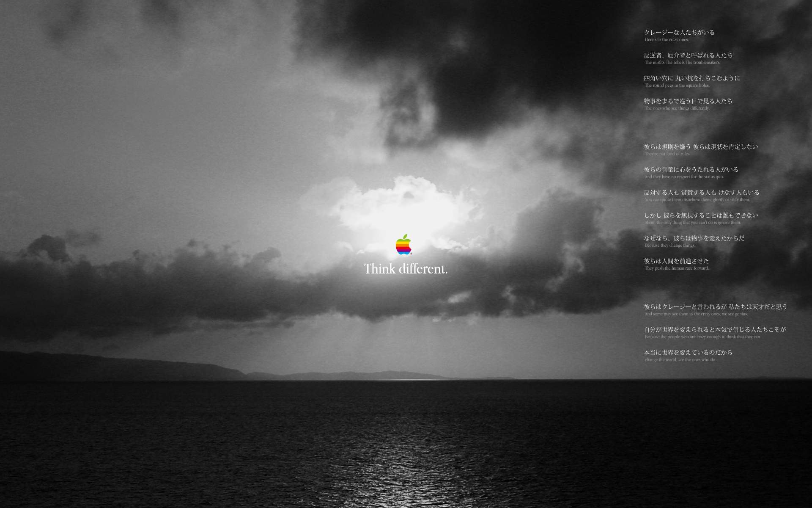This screenshot has width=812, height=508.
Task: Click 'change the world, are the ones who do.'
Action: click(x=680, y=360)
